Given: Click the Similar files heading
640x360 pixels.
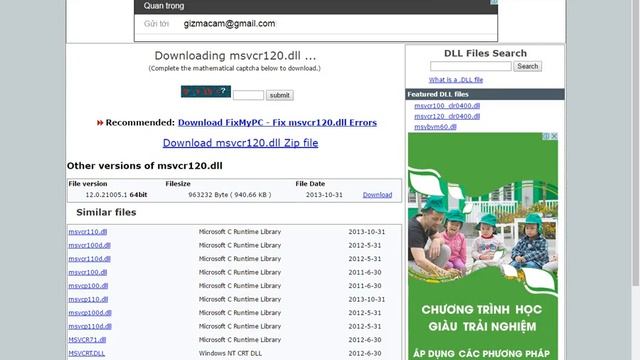Looking at the screenshot, I should (x=106, y=212).
